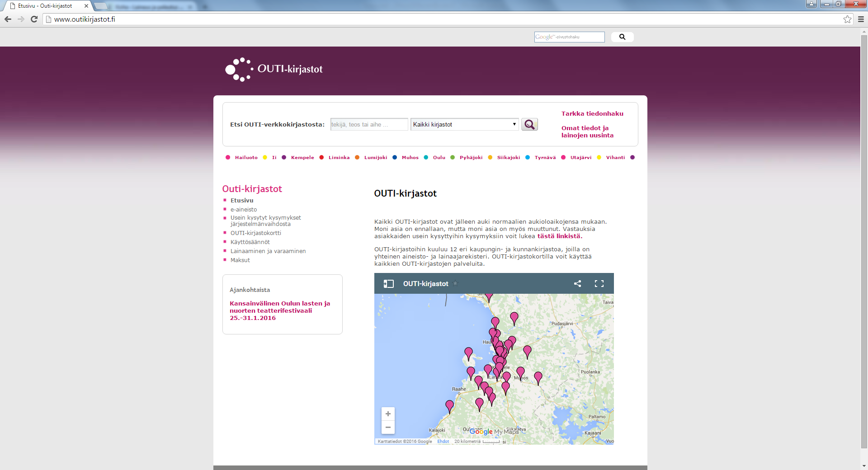Click the browser forward arrow
Image resolution: width=868 pixels, height=470 pixels.
21,19
